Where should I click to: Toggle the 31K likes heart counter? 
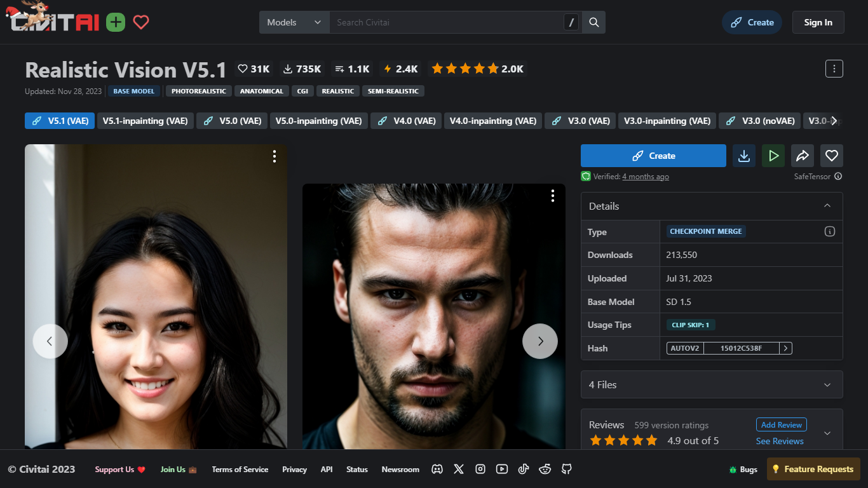click(254, 69)
